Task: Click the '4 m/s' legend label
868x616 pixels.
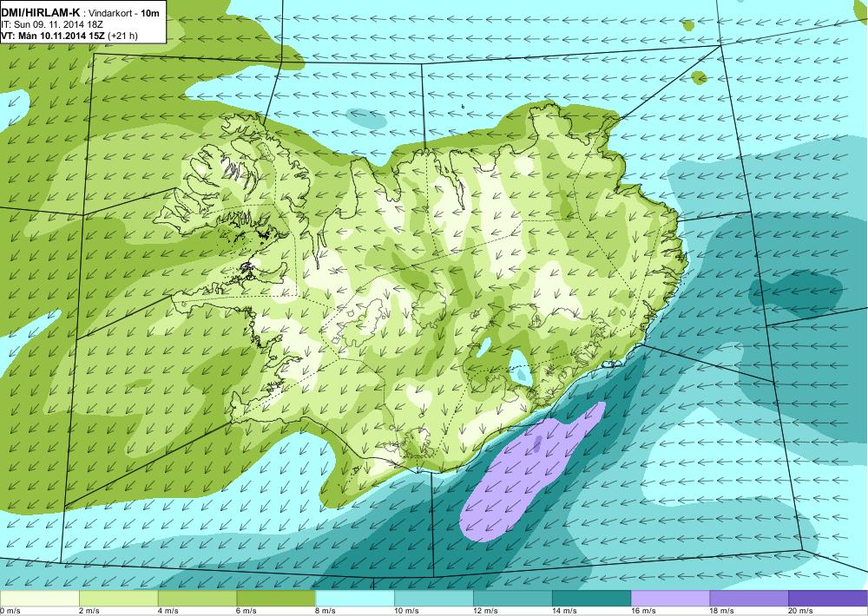Action: coord(168,611)
